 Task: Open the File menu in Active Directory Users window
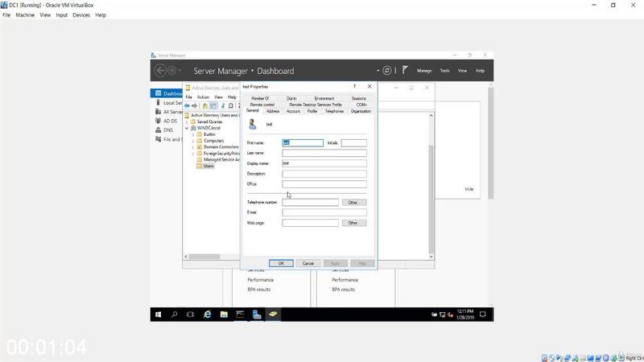tap(189, 97)
